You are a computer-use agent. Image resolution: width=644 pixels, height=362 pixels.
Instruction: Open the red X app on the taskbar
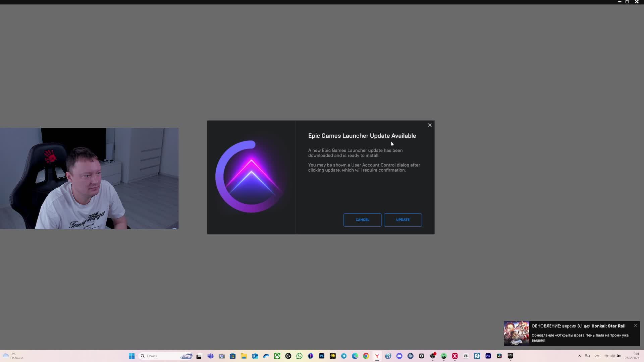(x=455, y=356)
